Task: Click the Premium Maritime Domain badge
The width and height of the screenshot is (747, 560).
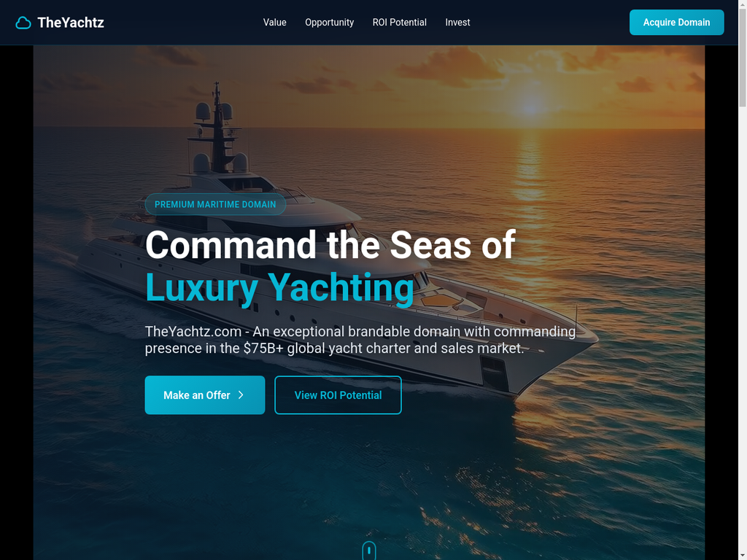Action: tap(215, 204)
